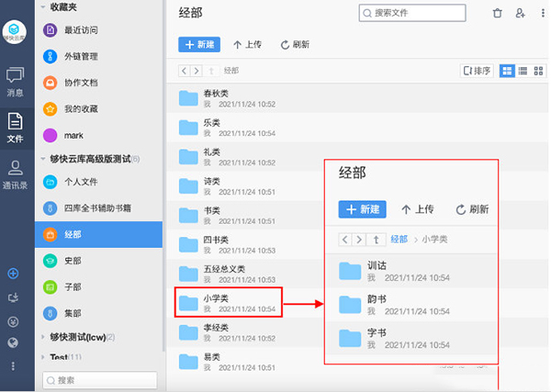Open the 字书 folder
The image size is (551, 392).
(411, 338)
